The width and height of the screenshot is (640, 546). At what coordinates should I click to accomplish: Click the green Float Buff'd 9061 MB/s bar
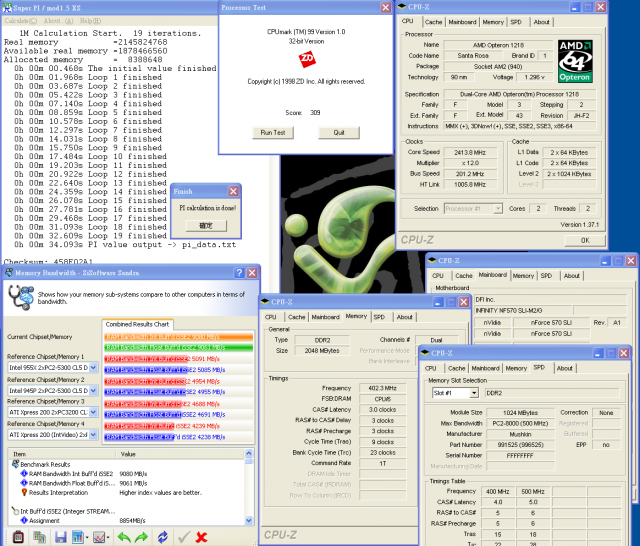tap(179, 347)
